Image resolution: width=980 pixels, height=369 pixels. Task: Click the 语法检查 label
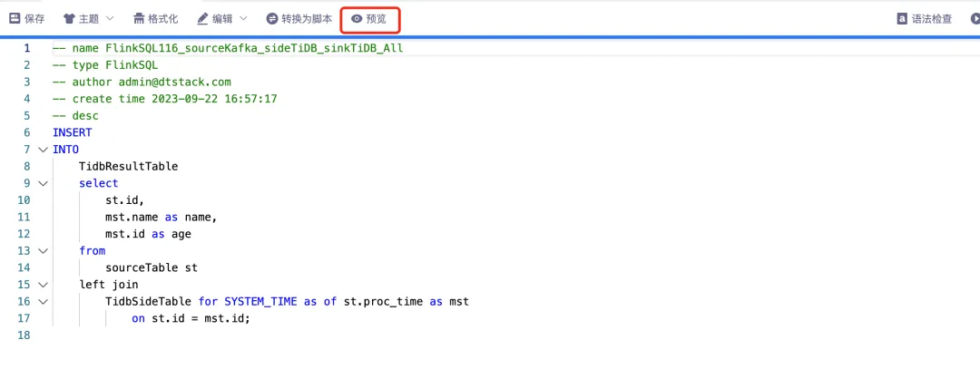[x=932, y=19]
